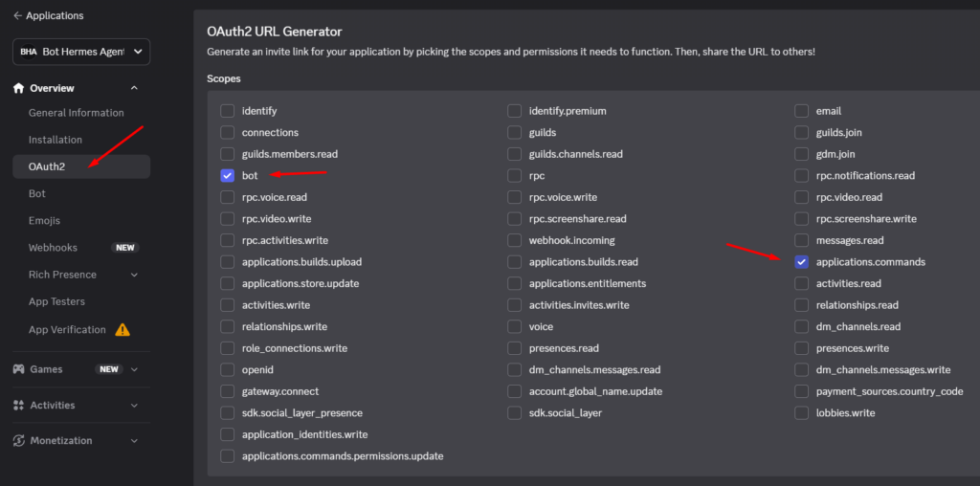Enable the identify scope checkbox
The image size is (980, 486).
click(x=228, y=111)
